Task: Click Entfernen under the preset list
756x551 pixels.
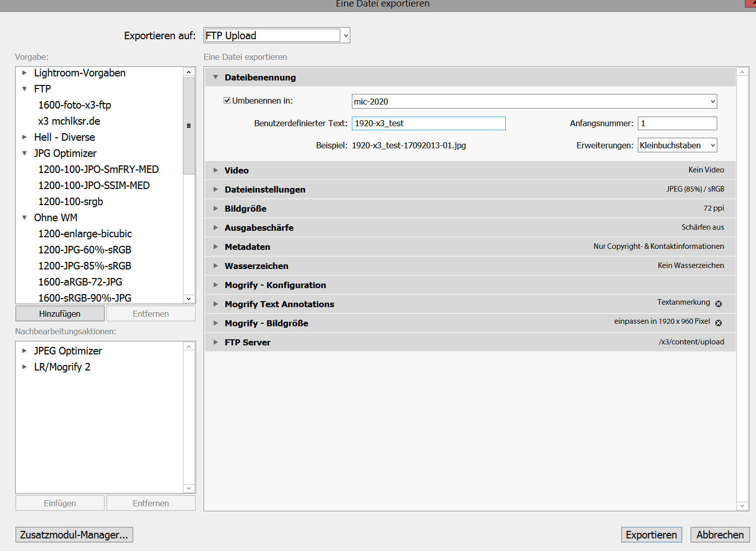Action: [151, 314]
